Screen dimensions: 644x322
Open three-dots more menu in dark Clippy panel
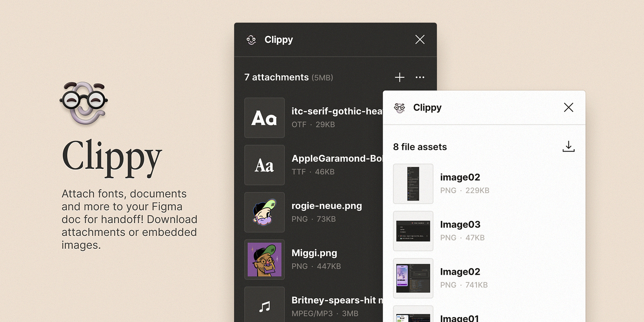click(x=420, y=77)
